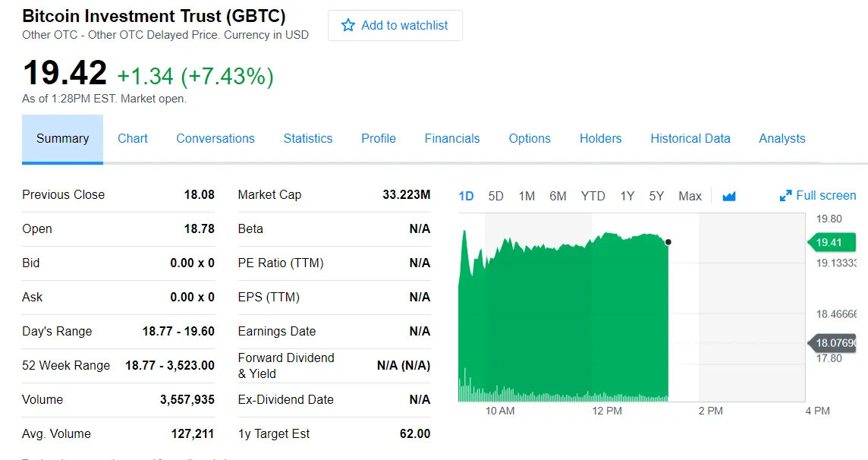Image resolution: width=868 pixels, height=460 pixels.
Task: Click the 12 PM chart axis label
Action: coord(607,411)
